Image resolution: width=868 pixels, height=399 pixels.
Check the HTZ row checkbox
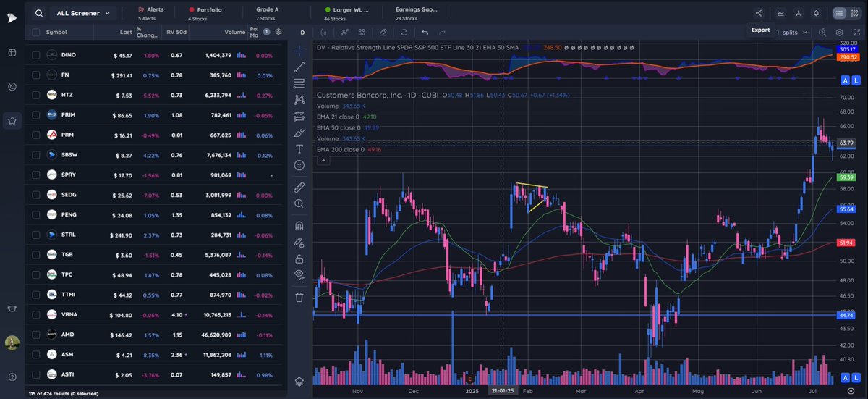click(x=35, y=95)
